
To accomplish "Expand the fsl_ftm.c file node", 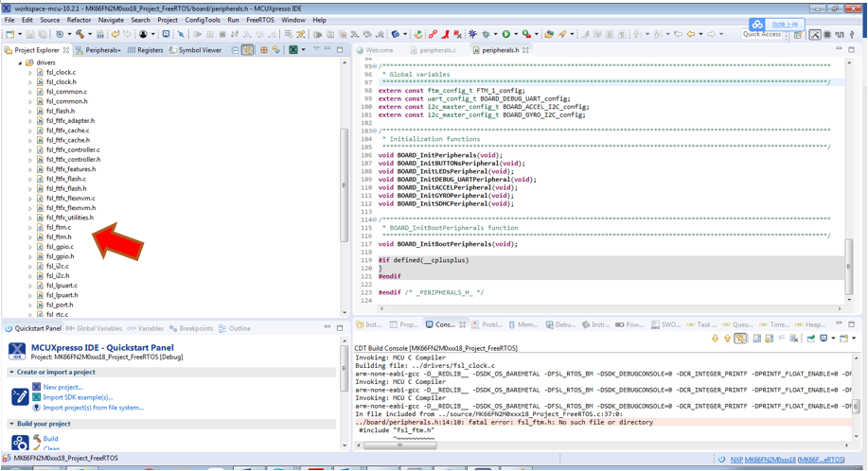I will coord(29,227).
